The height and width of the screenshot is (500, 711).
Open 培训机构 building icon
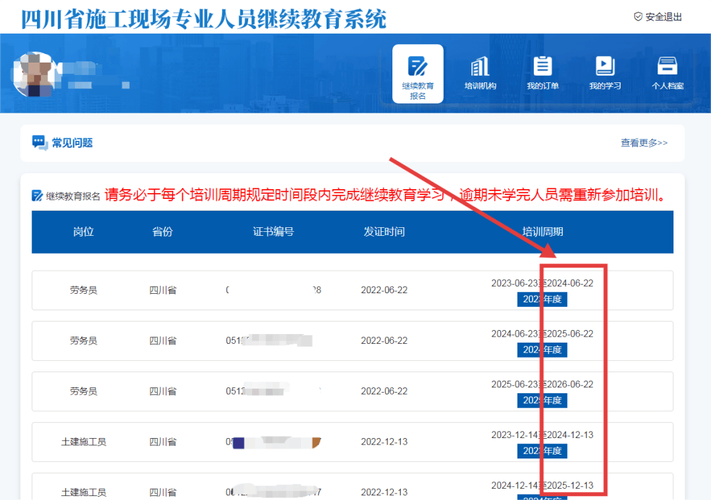coord(480,66)
